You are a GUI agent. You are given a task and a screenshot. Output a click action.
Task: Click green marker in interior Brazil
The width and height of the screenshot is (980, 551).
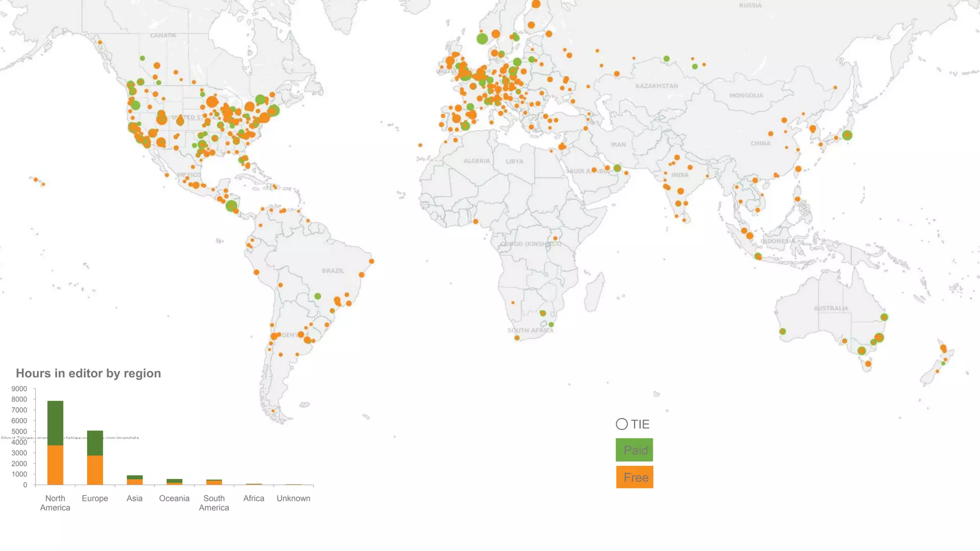tap(318, 297)
